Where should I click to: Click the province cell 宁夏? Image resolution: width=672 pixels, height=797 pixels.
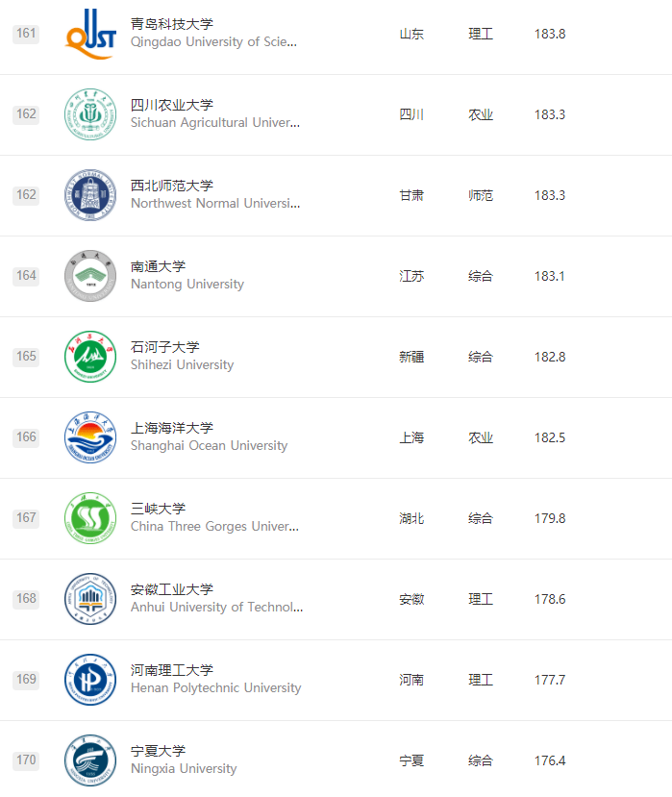coord(411,761)
